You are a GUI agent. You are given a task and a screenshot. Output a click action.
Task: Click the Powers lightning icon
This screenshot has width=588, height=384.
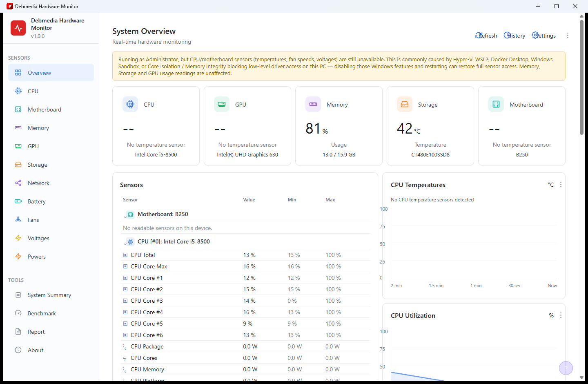tap(18, 257)
